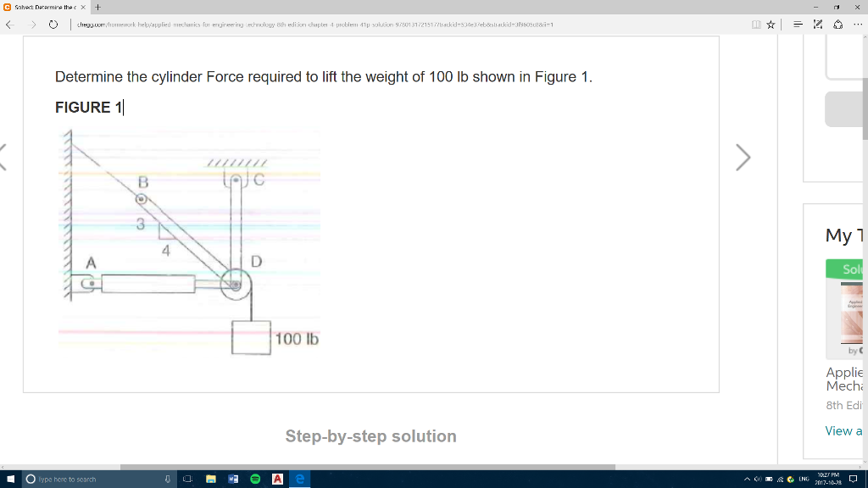Open the Hub reading list panel

coord(798,25)
